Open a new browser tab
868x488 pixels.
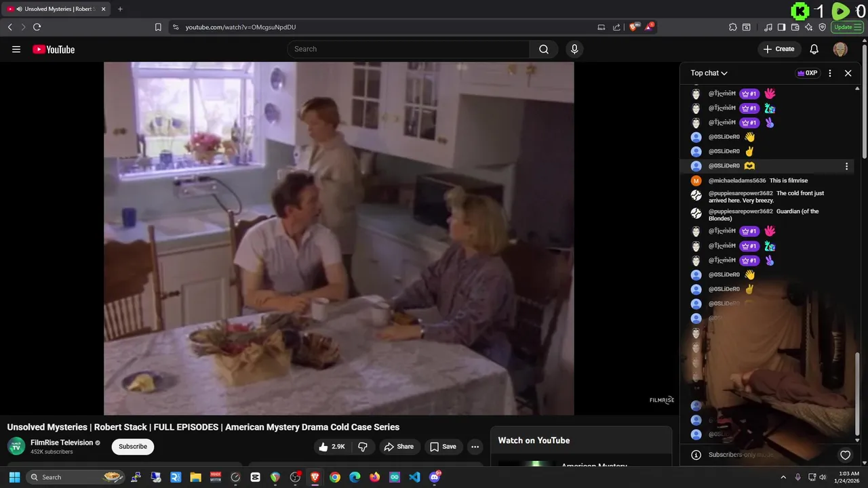pos(120,9)
